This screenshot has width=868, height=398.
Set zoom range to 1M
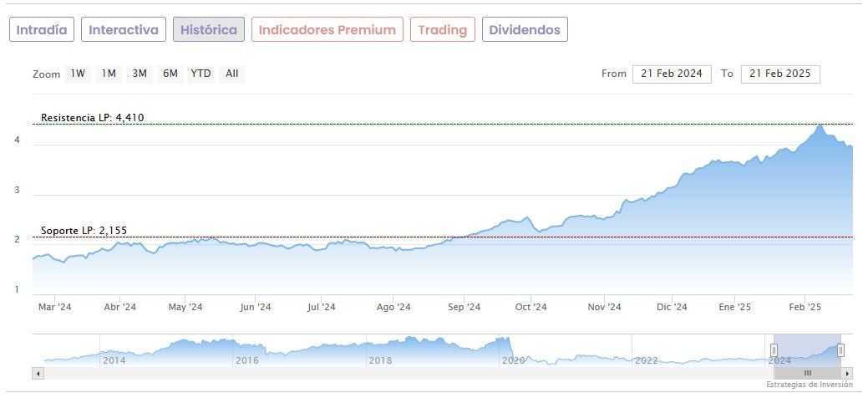click(x=109, y=74)
